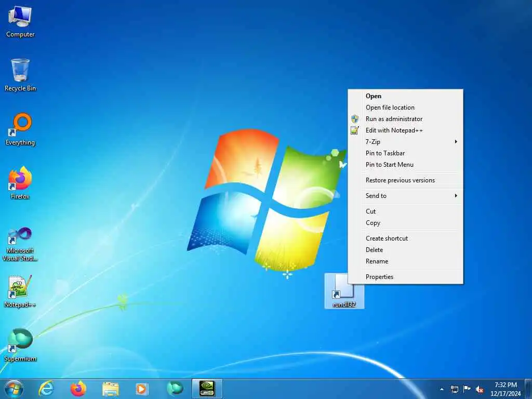
Task: Open Windows Explorer from taskbar
Action: coord(110,389)
